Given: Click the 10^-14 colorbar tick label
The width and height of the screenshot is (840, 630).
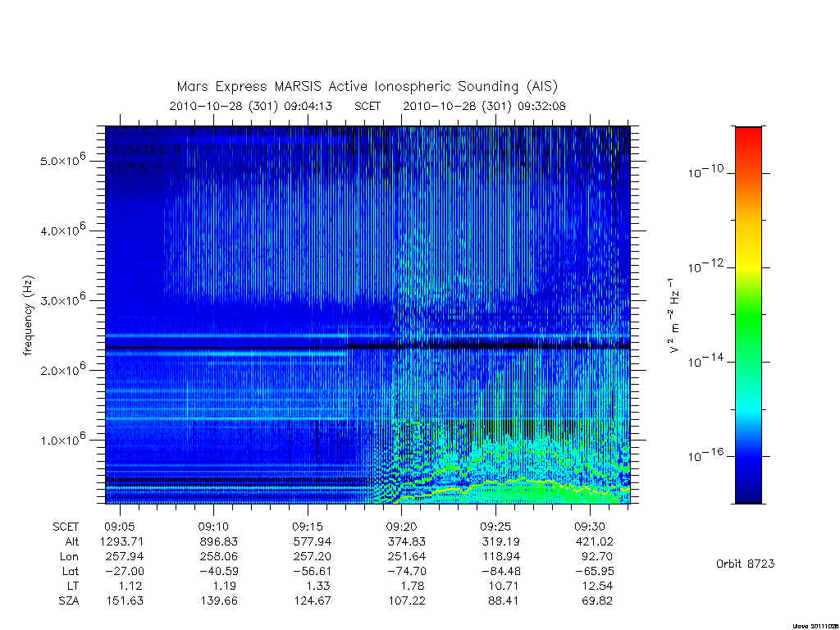Looking at the screenshot, I should 705,361.
